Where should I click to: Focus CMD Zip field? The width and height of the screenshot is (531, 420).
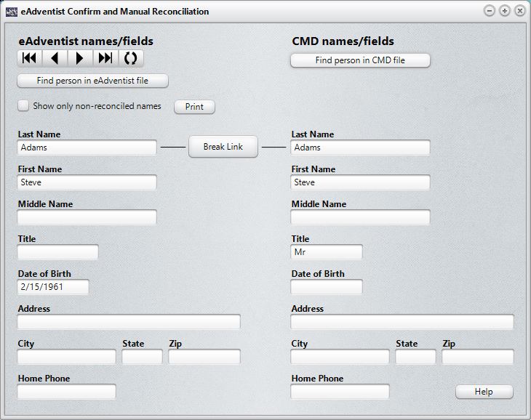477,357
